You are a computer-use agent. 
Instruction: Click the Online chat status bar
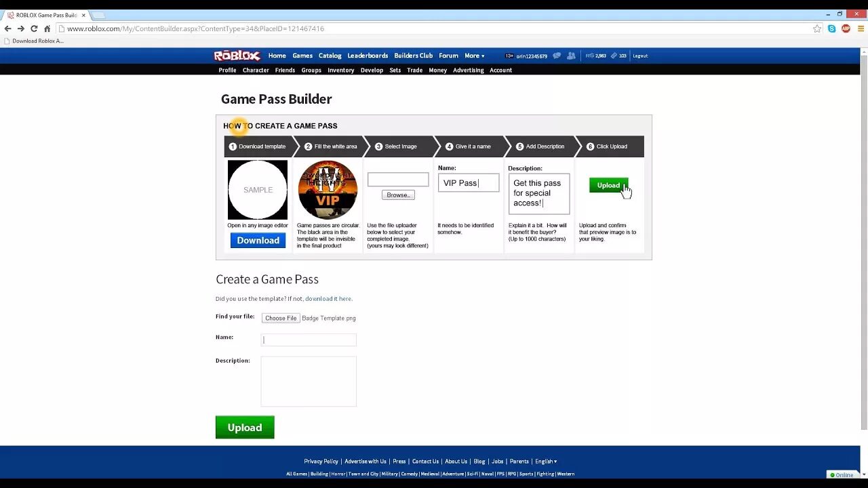point(842,474)
